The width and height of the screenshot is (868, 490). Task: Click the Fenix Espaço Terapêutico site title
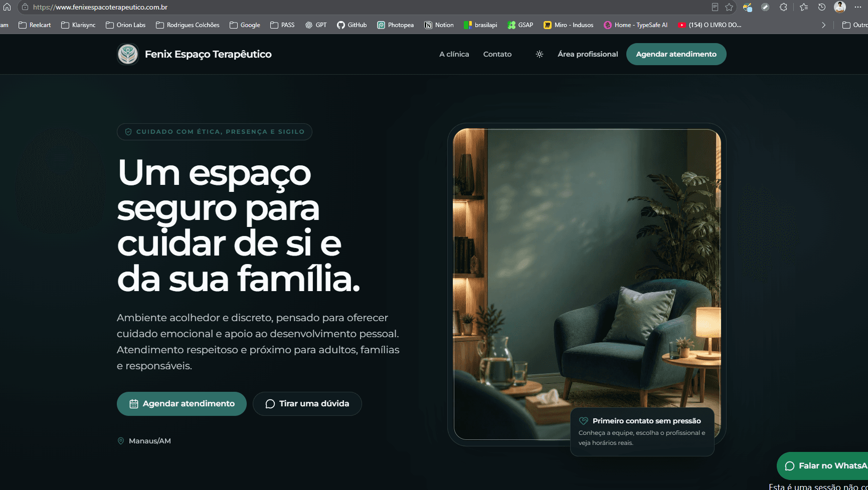pos(208,54)
